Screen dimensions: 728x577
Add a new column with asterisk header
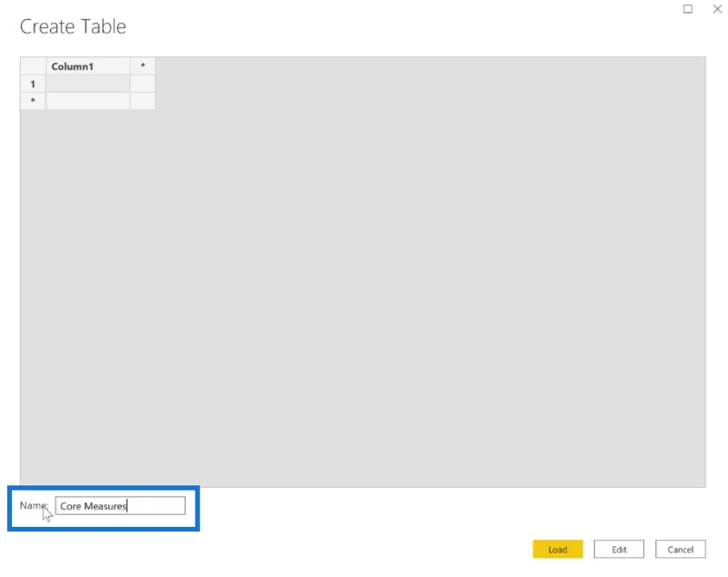143,66
